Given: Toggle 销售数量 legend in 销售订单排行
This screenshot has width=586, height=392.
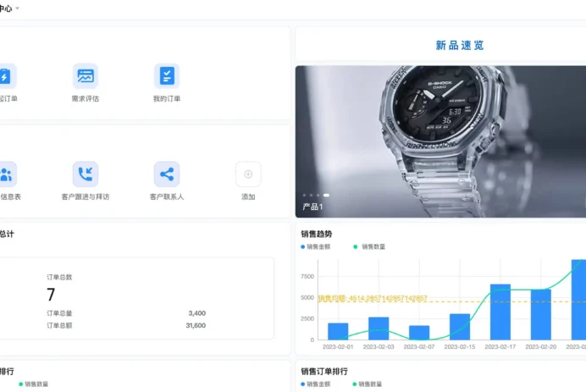Looking at the screenshot, I should (x=368, y=384).
